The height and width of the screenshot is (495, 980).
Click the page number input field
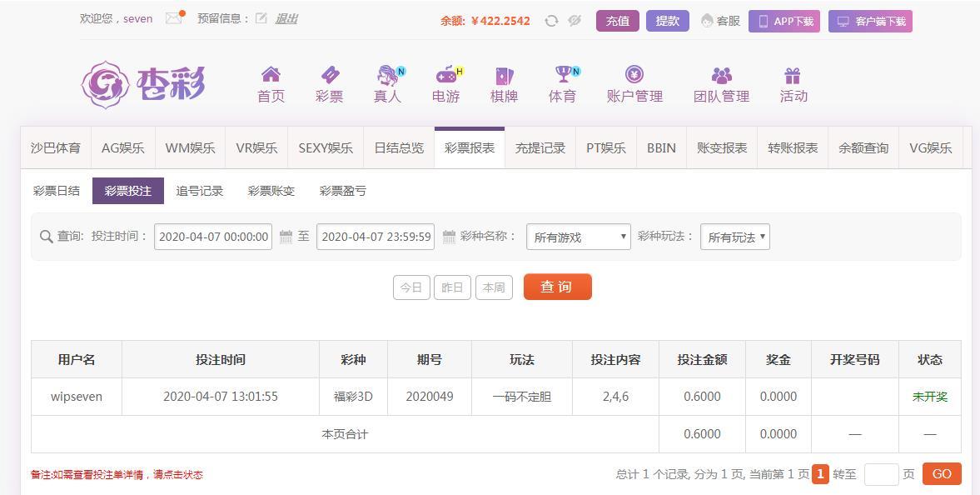[x=881, y=474]
